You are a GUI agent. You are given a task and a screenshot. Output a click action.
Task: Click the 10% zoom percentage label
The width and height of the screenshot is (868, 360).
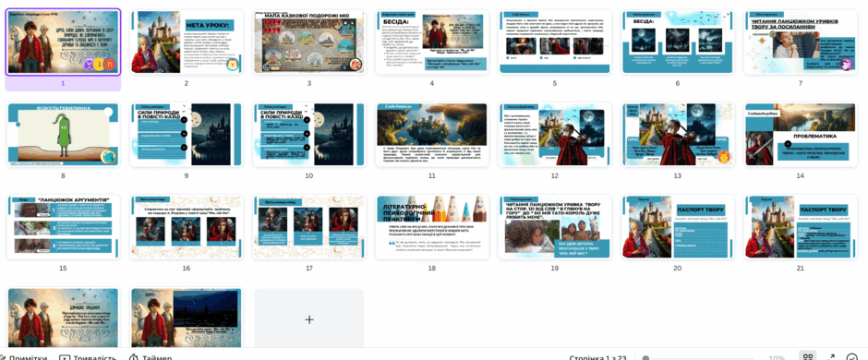pyautogui.click(x=777, y=357)
